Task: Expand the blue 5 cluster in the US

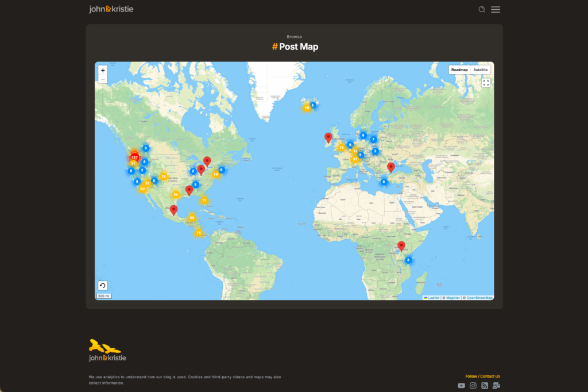Action: click(x=195, y=185)
